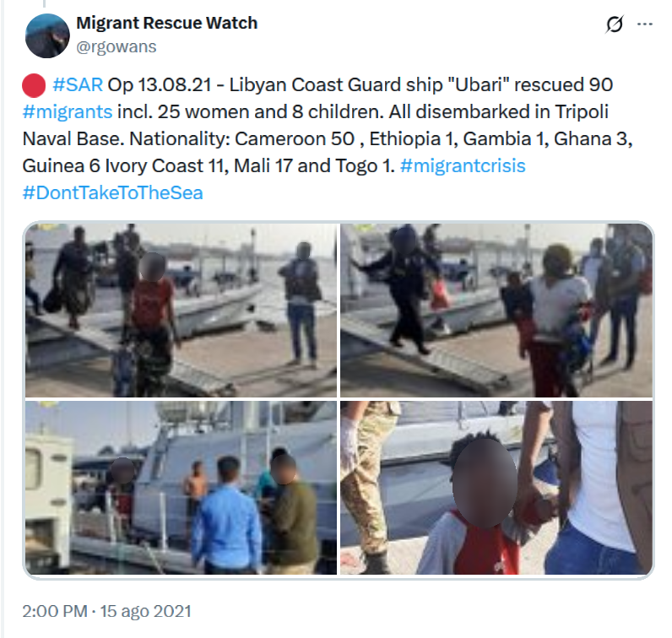Open the Grok slashed-circle icon
This screenshot has width=672, height=638.
point(614,24)
